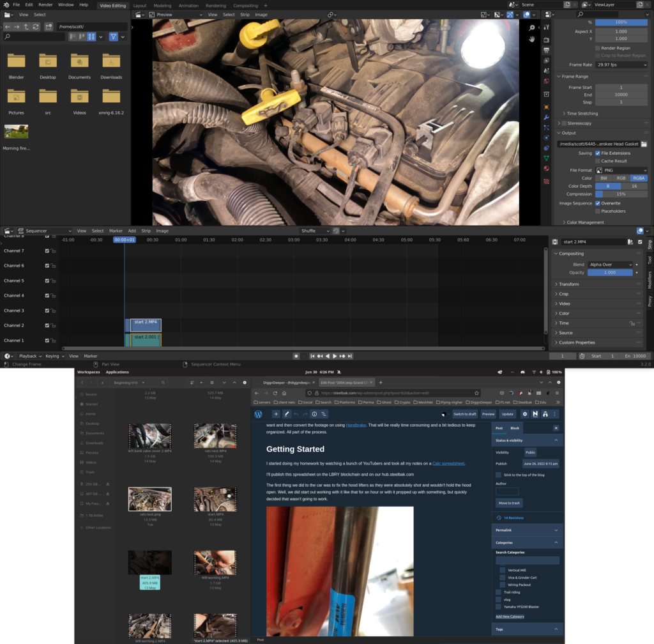This screenshot has height=644, width=654.
Task: Open the Object properties orange square icon
Action: (x=547, y=107)
